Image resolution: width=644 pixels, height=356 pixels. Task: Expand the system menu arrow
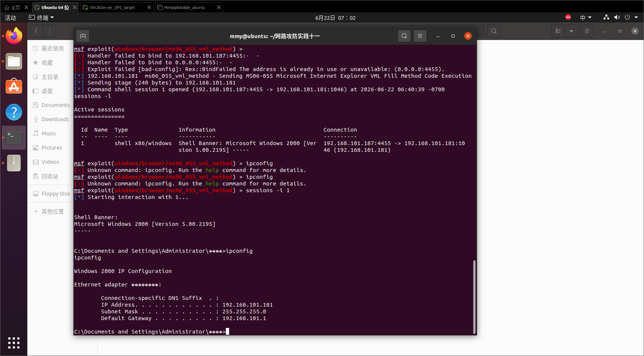click(636, 18)
